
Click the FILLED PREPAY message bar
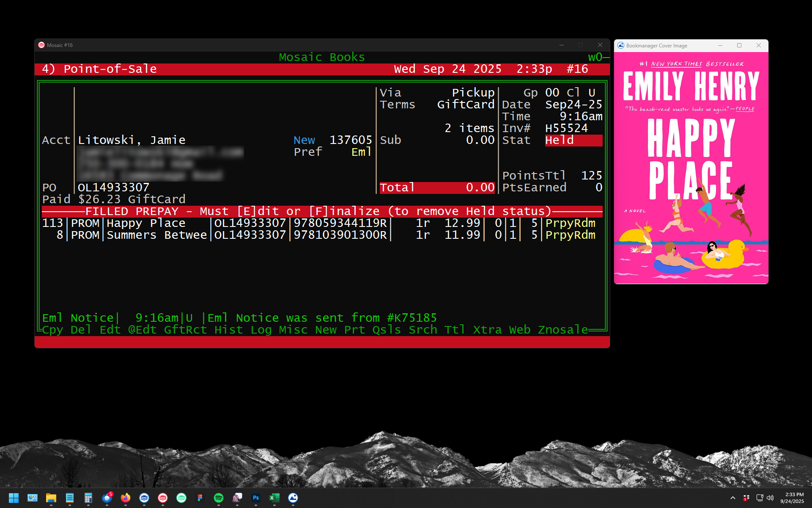pyautogui.click(x=322, y=211)
